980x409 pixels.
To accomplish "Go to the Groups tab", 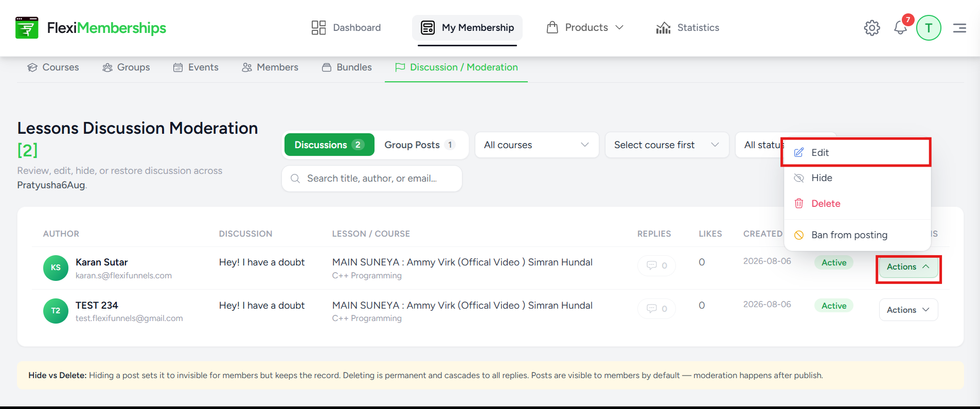I will [126, 67].
